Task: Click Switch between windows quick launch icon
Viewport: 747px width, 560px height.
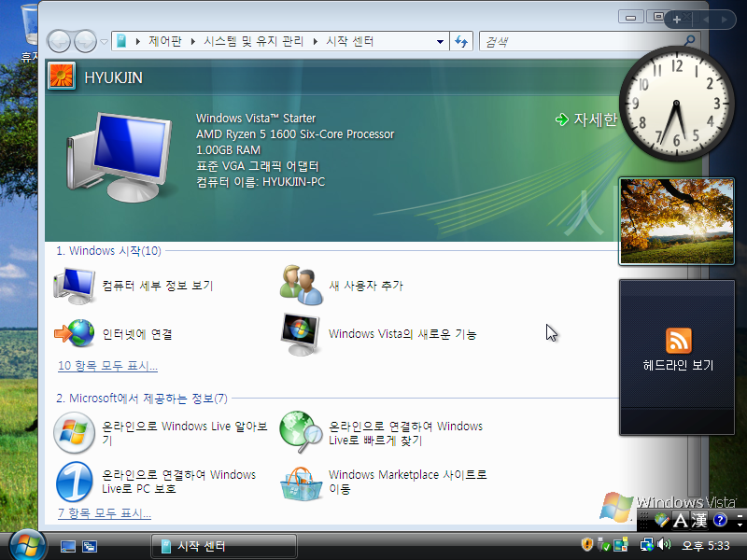Action: point(89,547)
